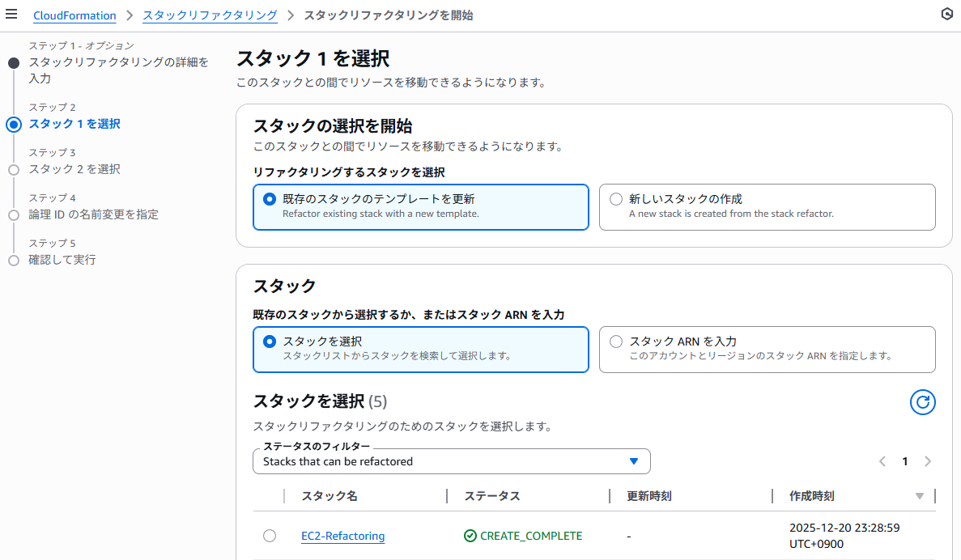Go to previous page of stacks
The image size is (961, 560).
[882, 461]
